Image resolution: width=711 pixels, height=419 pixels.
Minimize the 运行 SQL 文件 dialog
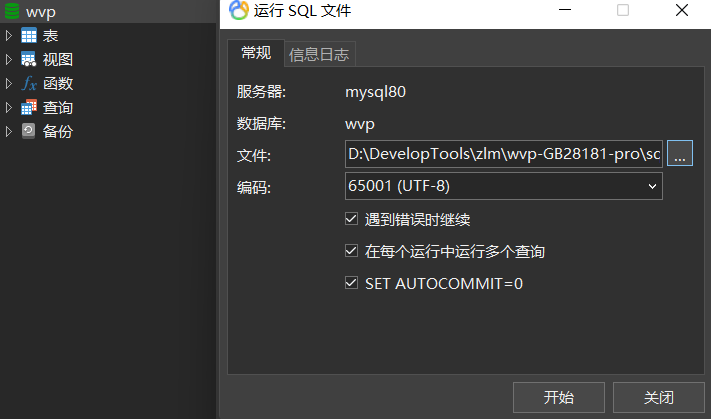(565, 10)
